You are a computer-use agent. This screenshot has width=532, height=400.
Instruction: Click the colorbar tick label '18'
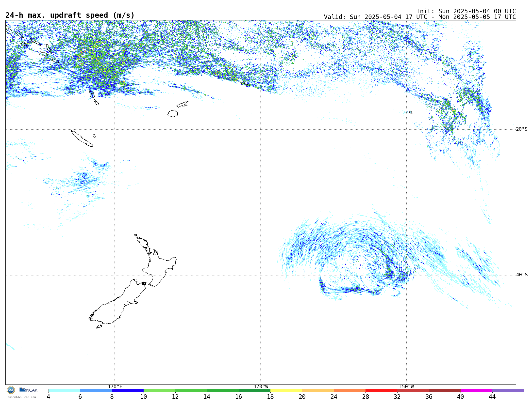click(270, 397)
